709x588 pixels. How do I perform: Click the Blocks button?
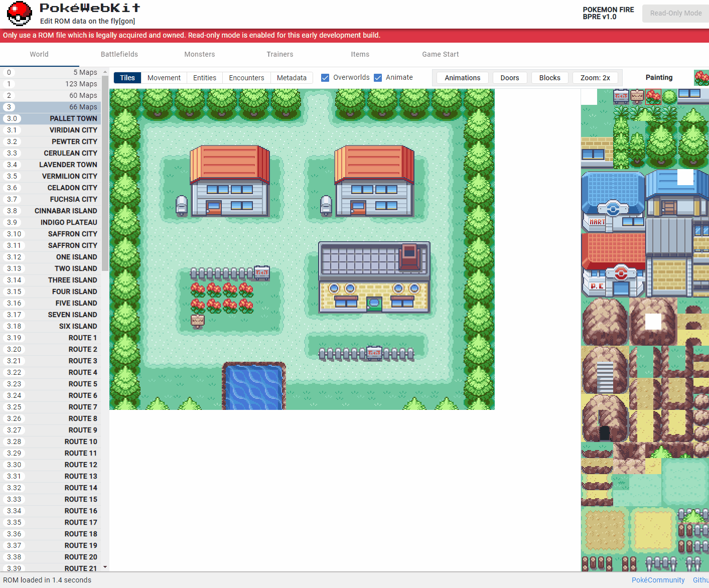[550, 78]
